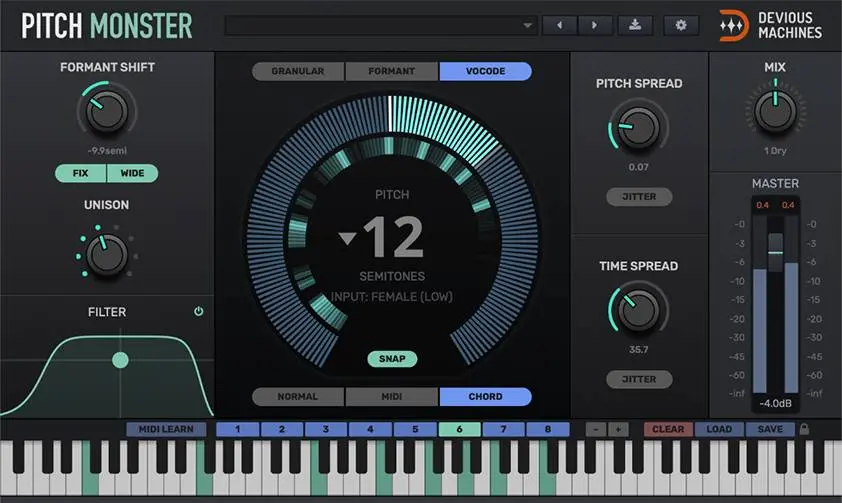Click the Input: Female (Low) text
The image size is (842, 503).
coord(391,296)
